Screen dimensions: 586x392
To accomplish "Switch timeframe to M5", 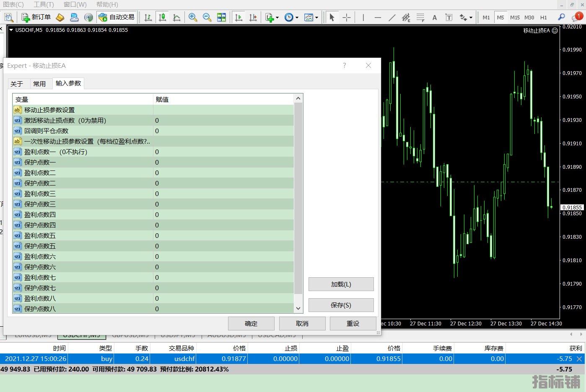I will (500, 18).
